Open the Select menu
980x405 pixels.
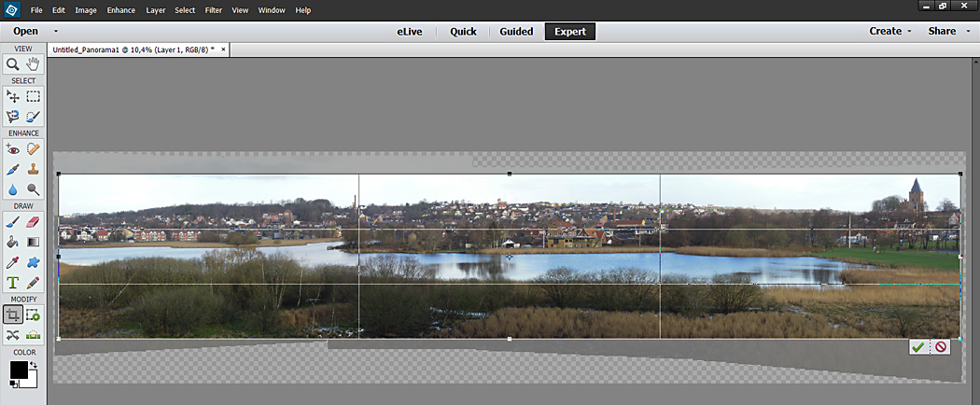[x=185, y=10]
